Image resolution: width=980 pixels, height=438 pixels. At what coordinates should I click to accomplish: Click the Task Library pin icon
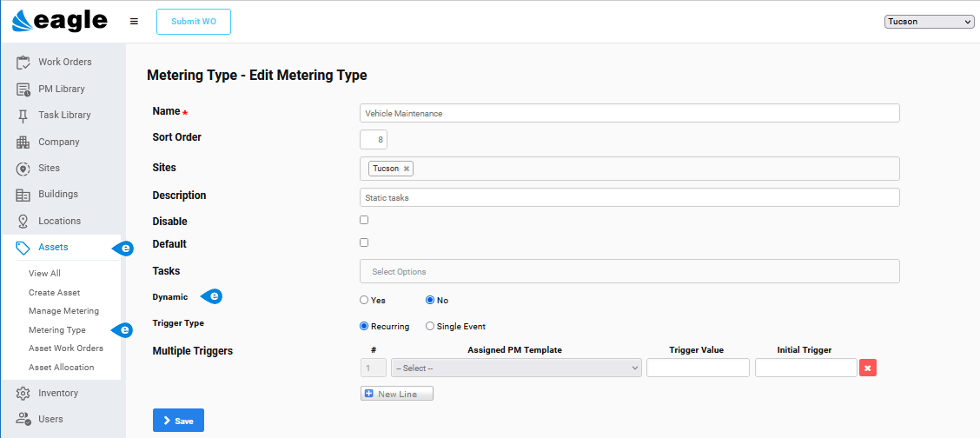[23, 115]
